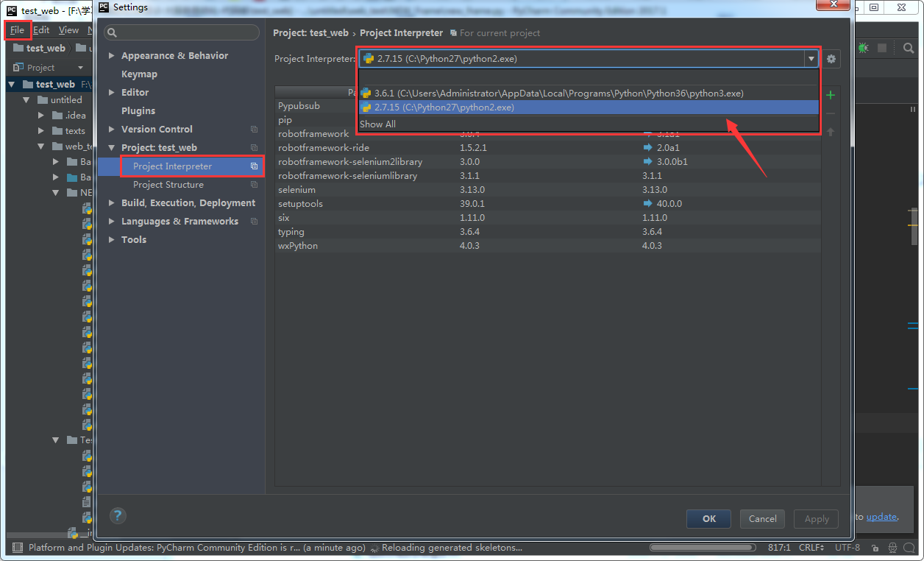This screenshot has height=561, width=924.
Task: Expand the .idea folder in project tree
Action: (41, 116)
